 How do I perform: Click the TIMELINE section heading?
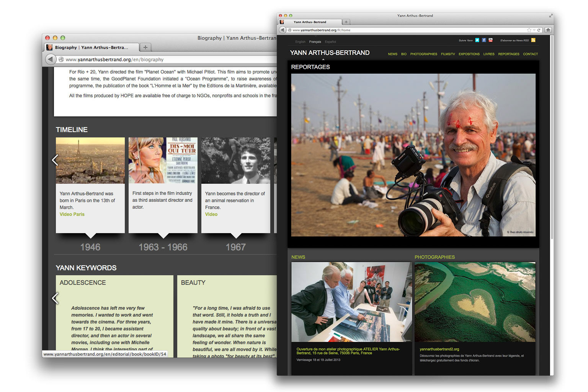point(72,130)
